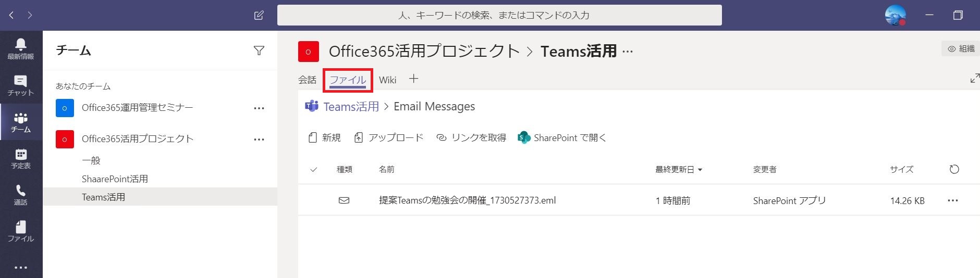980x278 pixels.
Task: Expand the tab to full view
Action: [974, 78]
